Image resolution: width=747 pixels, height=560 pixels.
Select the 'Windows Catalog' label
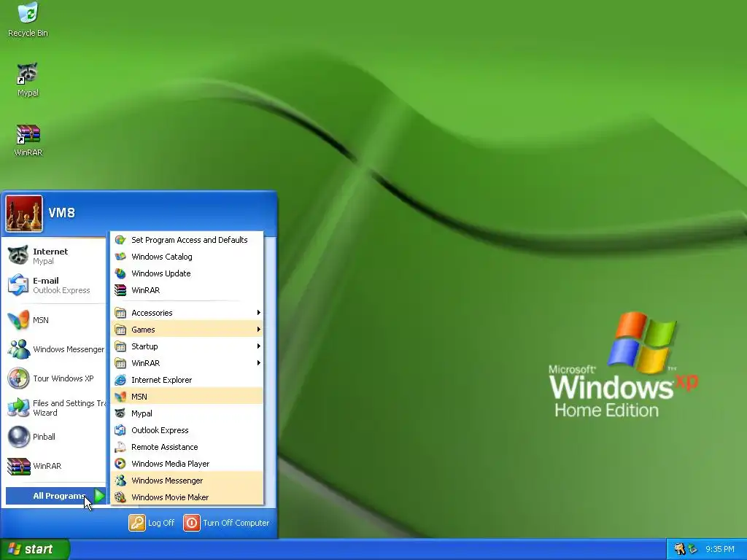(x=162, y=257)
